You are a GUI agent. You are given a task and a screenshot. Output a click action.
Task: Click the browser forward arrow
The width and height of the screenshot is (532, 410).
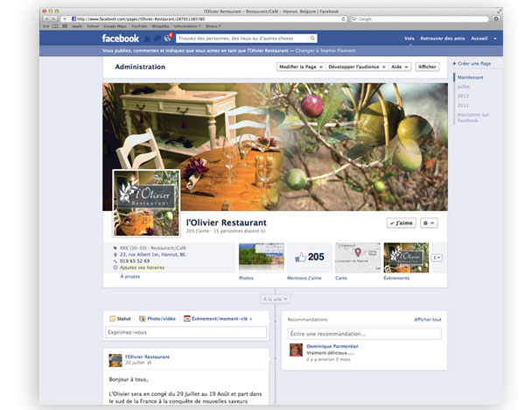[53, 19]
